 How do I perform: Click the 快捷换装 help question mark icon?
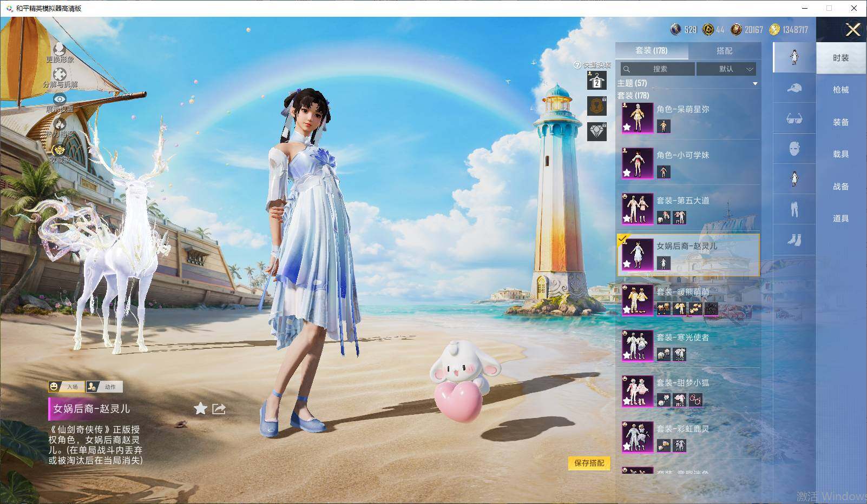(x=577, y=65)
